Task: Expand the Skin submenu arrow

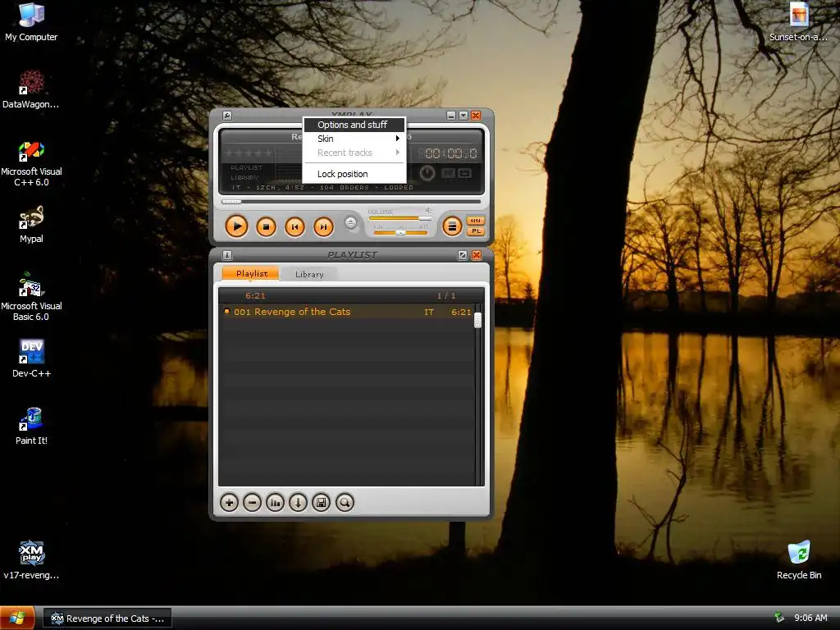Action: click(x=398, y=139)
